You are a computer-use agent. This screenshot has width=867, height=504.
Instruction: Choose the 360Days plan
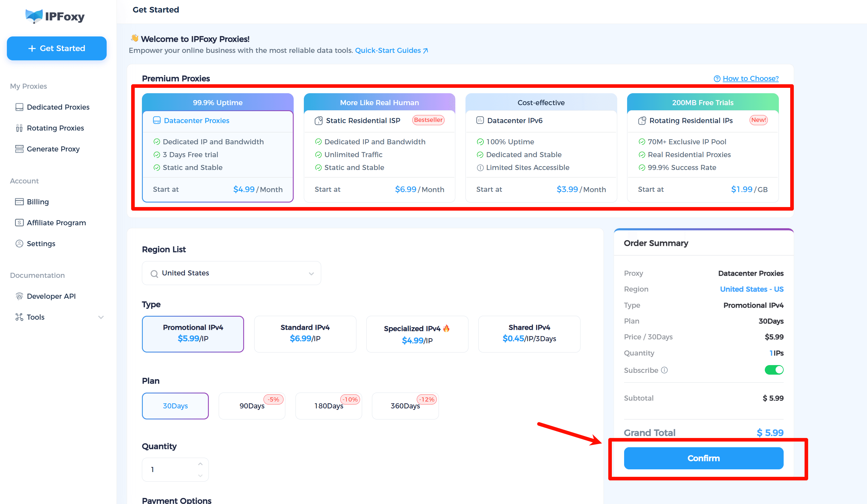tap(405, 406)
